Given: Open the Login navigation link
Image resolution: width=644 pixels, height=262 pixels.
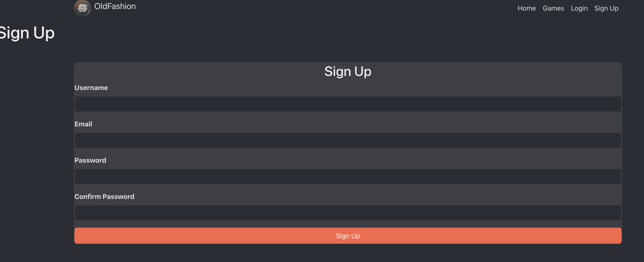Looking at the screenshot, I should coord(579,8).
